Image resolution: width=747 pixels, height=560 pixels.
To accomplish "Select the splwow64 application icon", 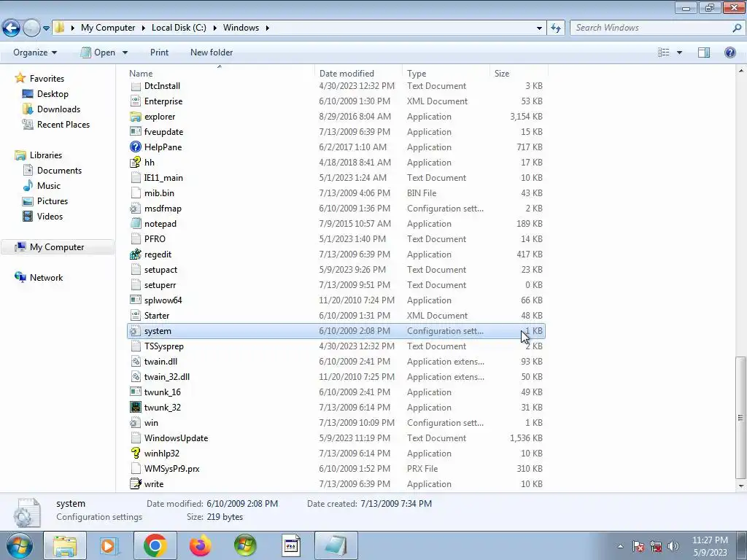I will pos(136,300).
